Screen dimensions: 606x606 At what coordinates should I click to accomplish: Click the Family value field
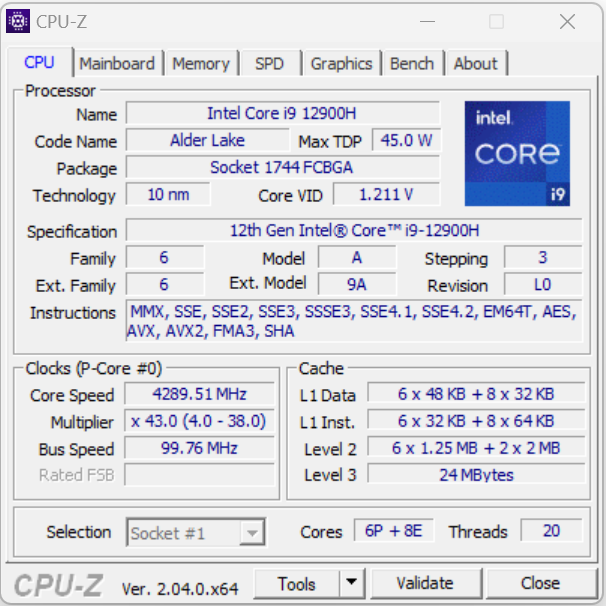[165, 257]
